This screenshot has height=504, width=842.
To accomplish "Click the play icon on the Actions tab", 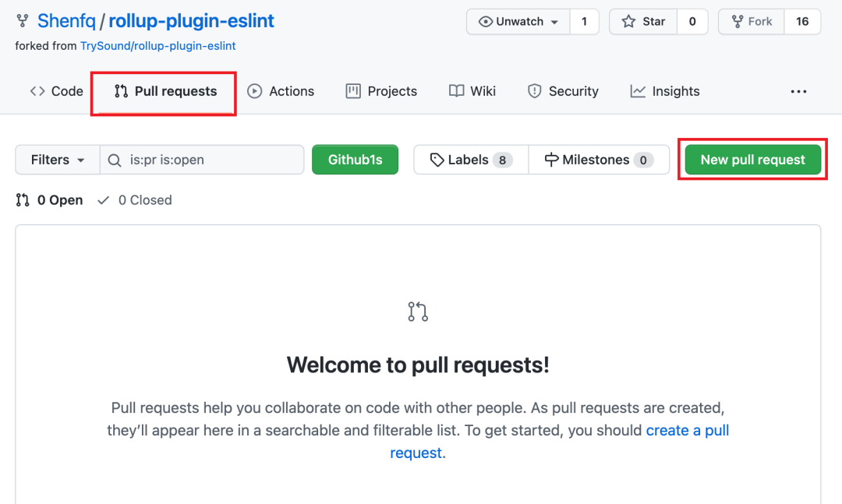I will (254, 91).
